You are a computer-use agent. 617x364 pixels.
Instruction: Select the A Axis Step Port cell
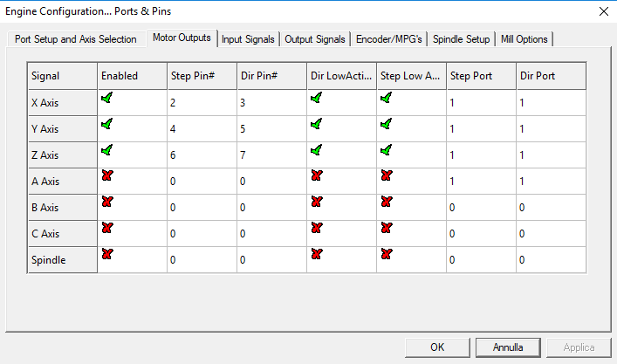(x=481, y=181)
